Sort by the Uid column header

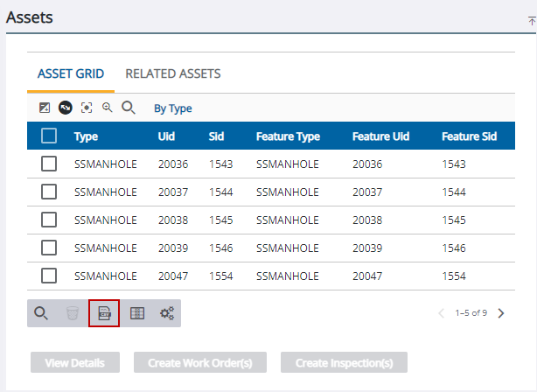(x=166, y=136)
